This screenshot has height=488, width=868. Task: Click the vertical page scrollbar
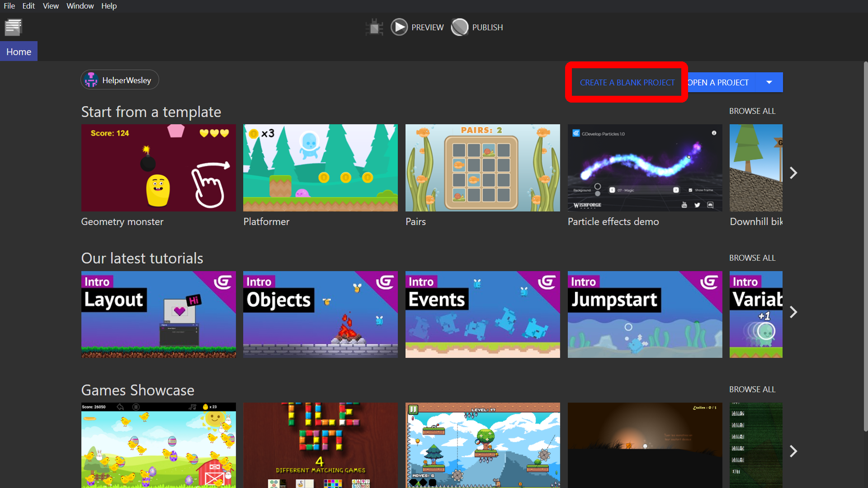pos(865,246)
